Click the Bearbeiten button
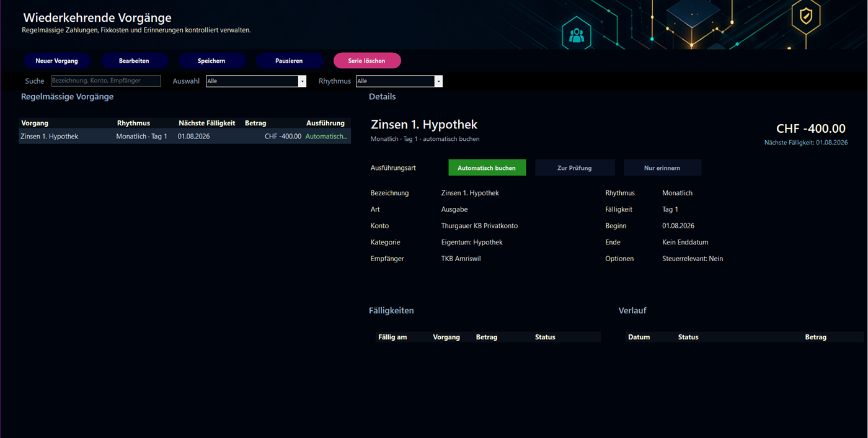 click(134, 61)
